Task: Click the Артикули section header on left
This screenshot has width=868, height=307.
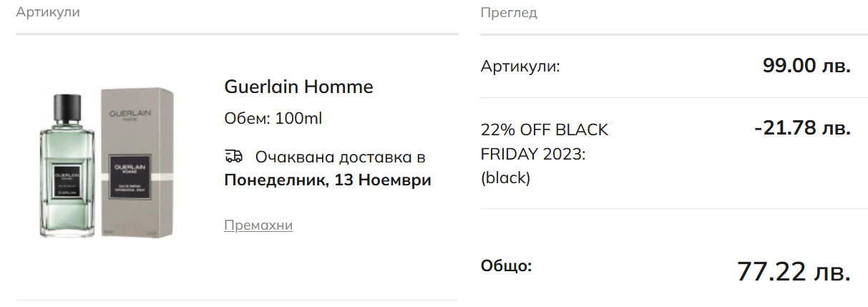Action: pos(48,12)
